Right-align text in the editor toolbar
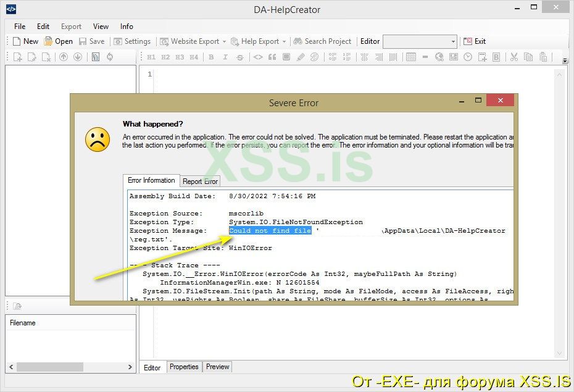574x392 pixels. 379,57
